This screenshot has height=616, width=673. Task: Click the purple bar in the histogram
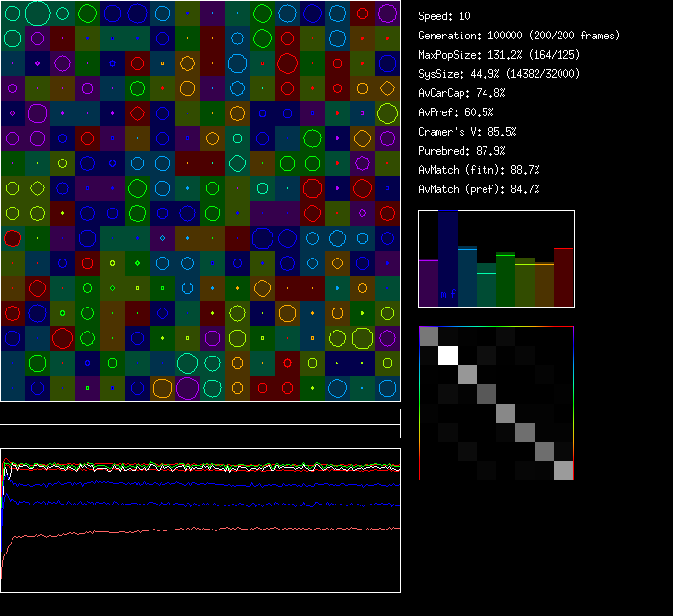tap(429, 283)
